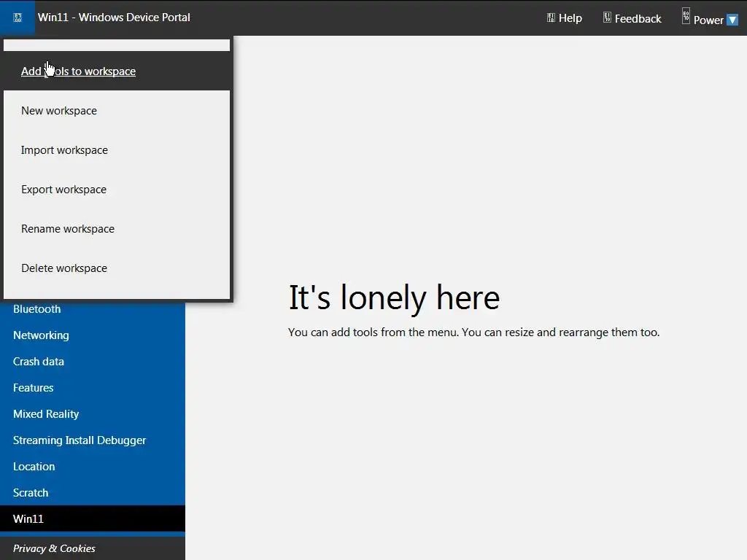
Task: Click the hamburger menu icon at top-left
Action: coord(18,17)
